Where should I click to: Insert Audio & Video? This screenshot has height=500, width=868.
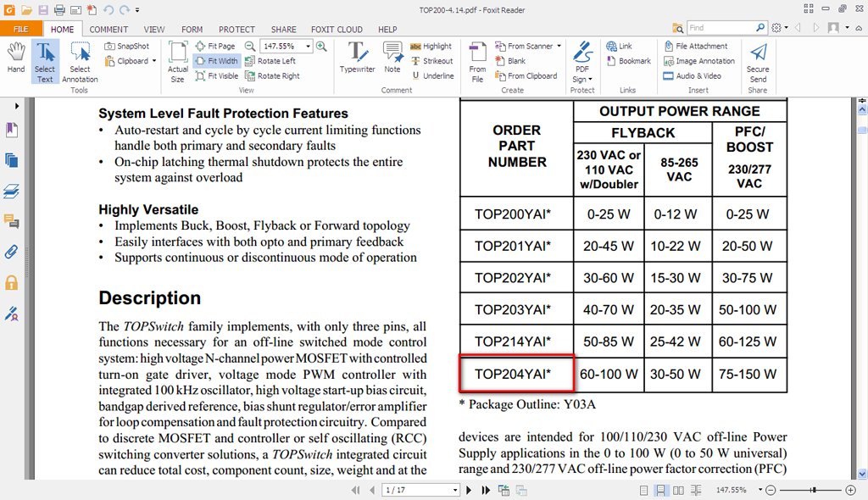693,76
